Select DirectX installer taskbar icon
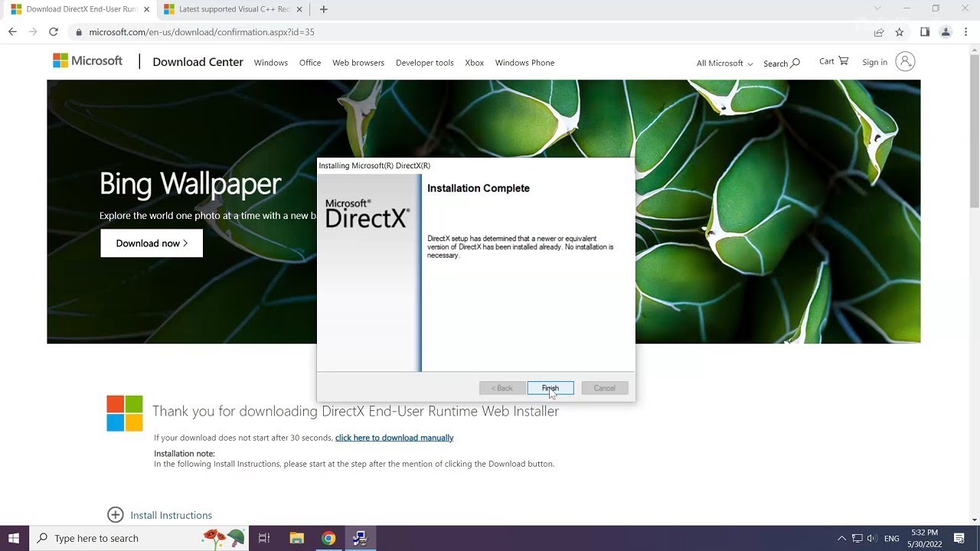Image resolution: width=980 pixels, height=551 pixels. [x=360, y=538]
